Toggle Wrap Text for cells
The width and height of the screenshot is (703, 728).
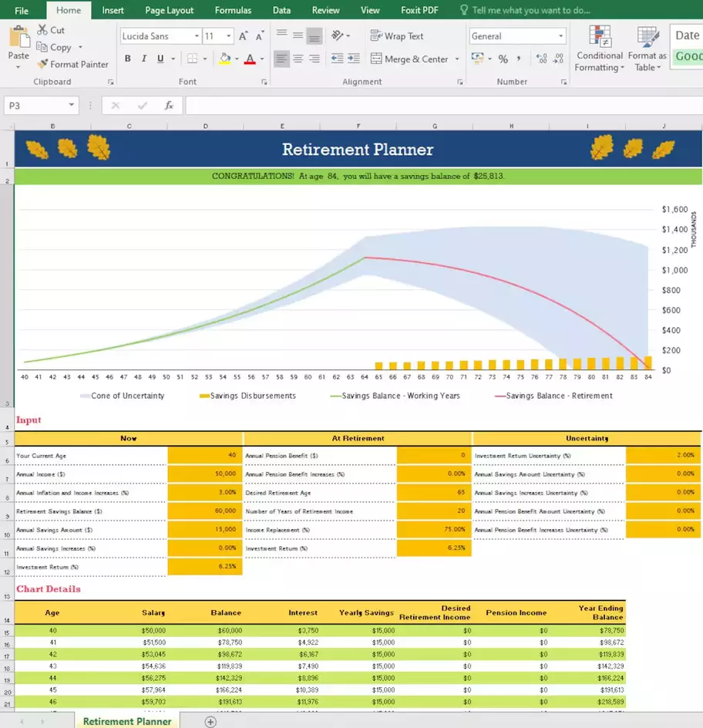[397, 36]
